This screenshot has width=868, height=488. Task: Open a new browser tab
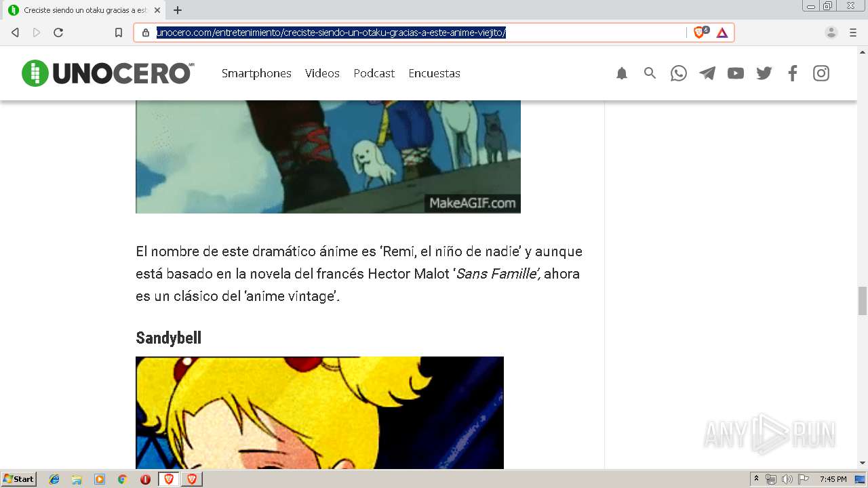pyautogui.click(x=178, y=10)
